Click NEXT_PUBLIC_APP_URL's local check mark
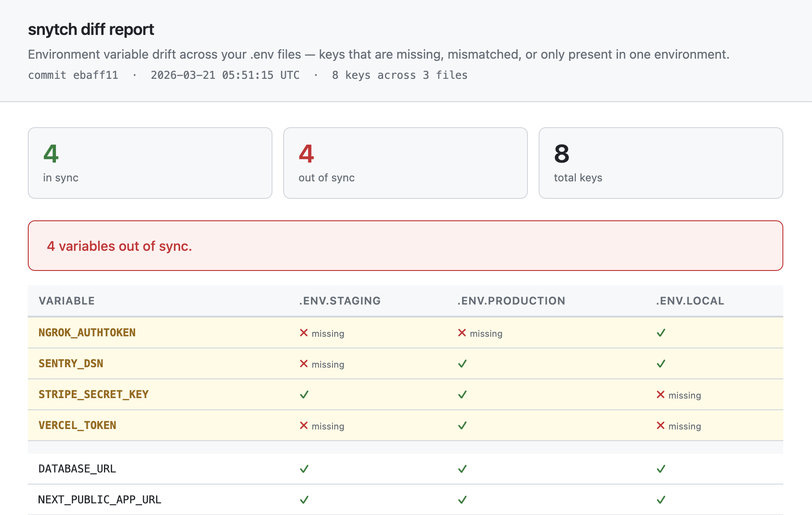 pos(660,499)
